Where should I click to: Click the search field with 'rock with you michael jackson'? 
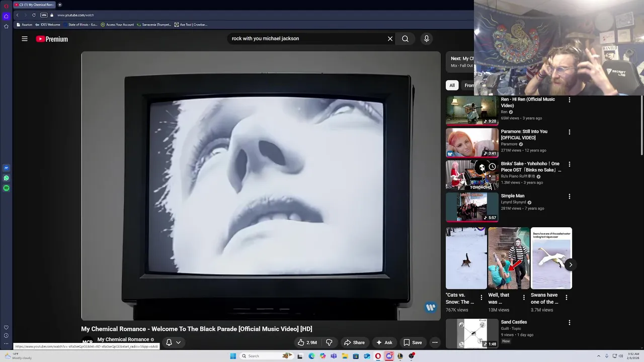(x=307, y=39)
